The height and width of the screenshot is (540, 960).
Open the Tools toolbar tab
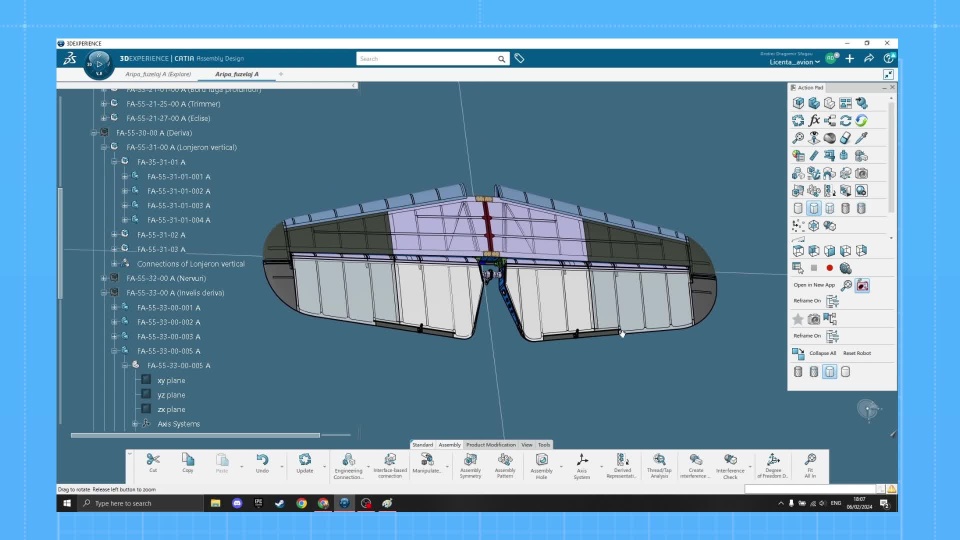point(544,445)
